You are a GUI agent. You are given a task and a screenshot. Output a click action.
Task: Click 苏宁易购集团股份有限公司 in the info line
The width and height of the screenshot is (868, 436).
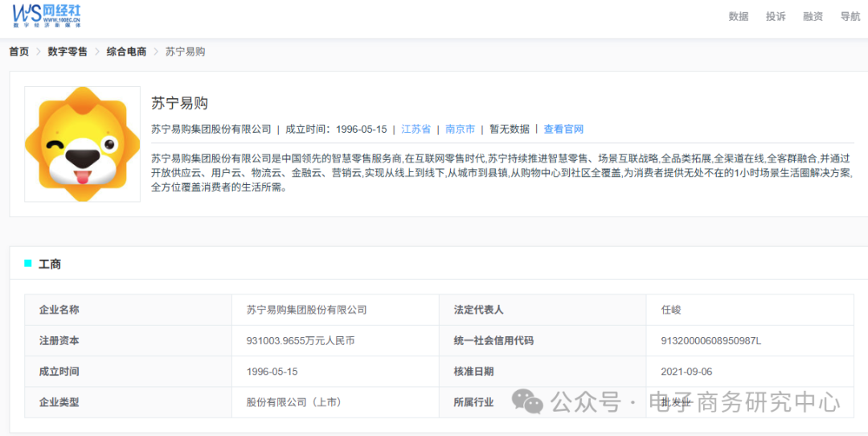pos(211,130)
